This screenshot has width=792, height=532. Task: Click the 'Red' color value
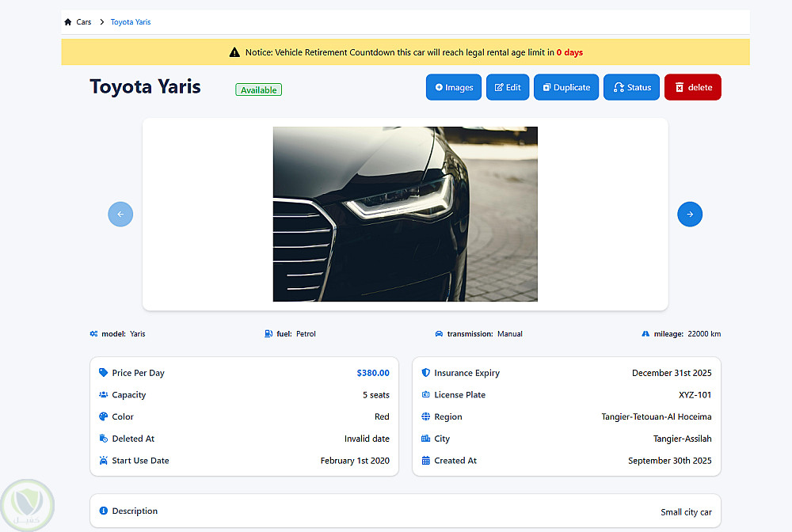(x=382, y=416)
